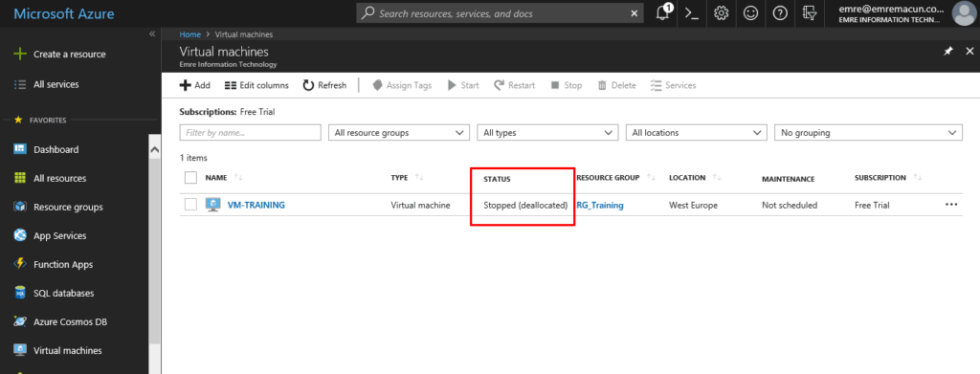The width and height of the screenshot is (980, 374).
Task: Click Add in the VM toolbar
Action: click(195, 85)
